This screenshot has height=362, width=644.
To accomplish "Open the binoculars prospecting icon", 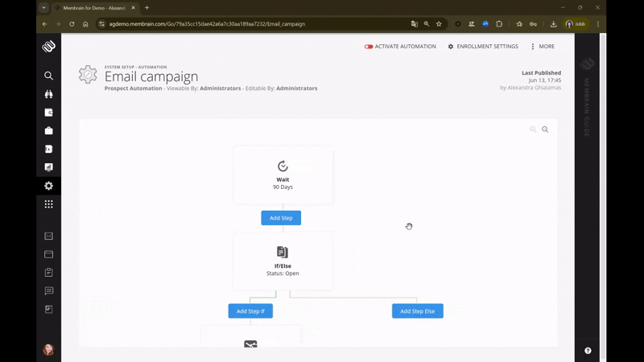I will pos(48,94).
